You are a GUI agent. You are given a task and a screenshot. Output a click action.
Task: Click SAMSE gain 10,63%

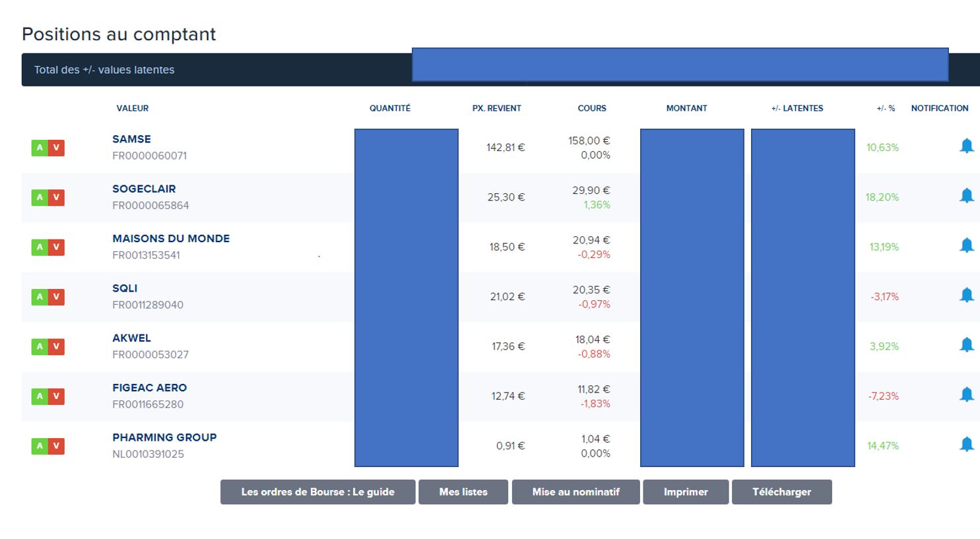[883, 148]
